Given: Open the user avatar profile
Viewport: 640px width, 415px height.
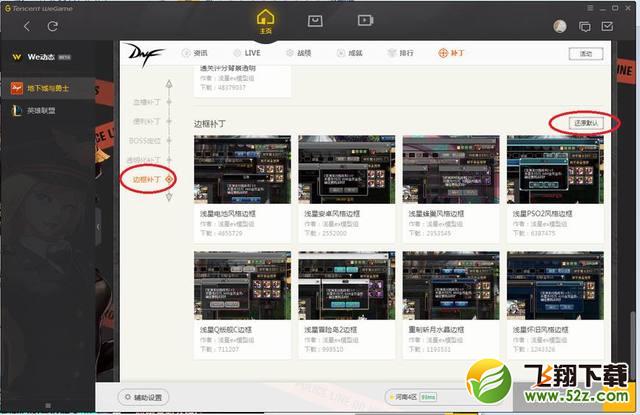Looking at the screenshot, I should pyautogui.click(x=560, y=27).
